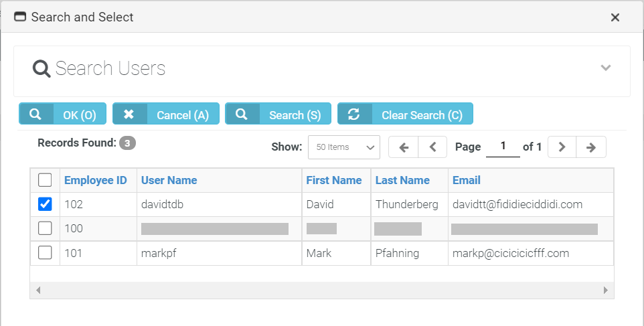
Task: Sort by User Name column header
Action: [169, 180]
